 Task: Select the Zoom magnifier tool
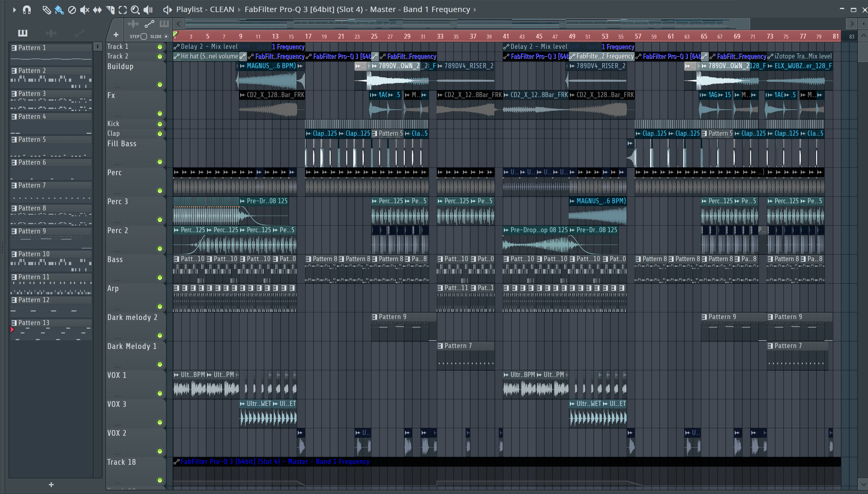[x=135, y=10]
